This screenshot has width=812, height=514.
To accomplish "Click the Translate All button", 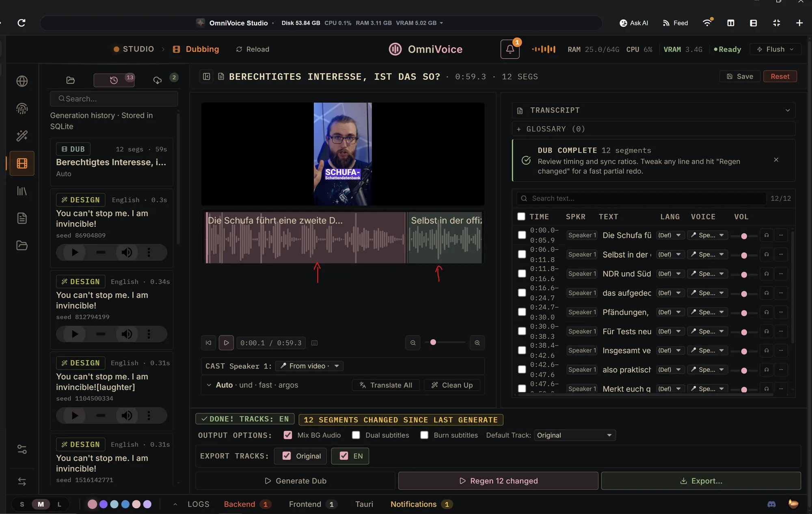I will point(386,385).
